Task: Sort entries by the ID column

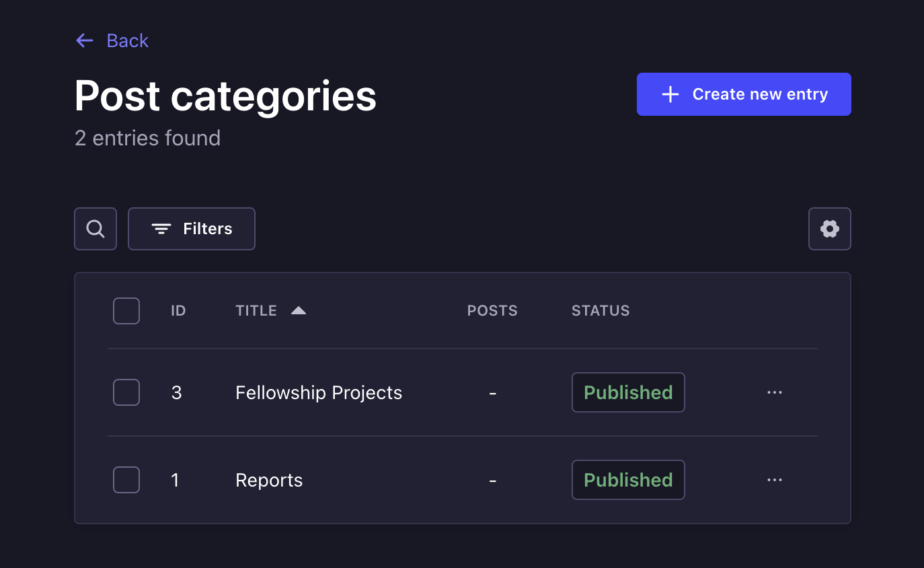Action: 178,310
